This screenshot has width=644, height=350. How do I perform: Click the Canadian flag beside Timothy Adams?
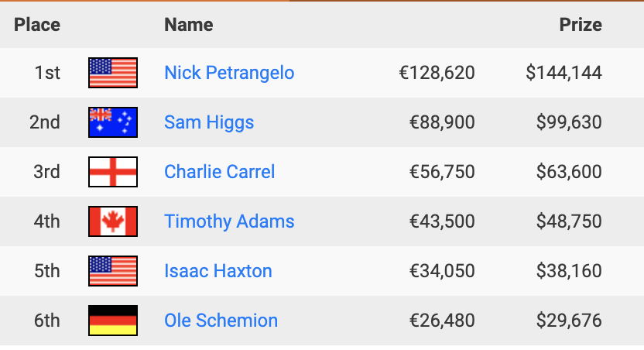point(113,221)
